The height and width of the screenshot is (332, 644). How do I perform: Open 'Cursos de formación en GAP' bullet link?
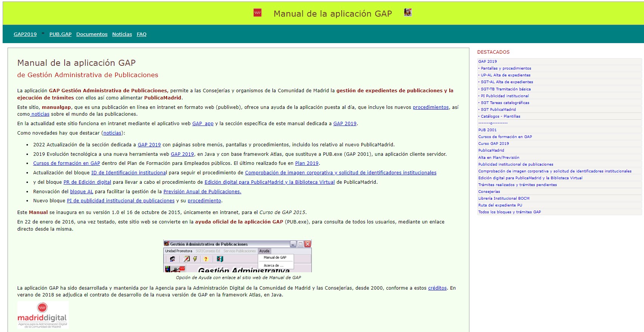point(67,163)
